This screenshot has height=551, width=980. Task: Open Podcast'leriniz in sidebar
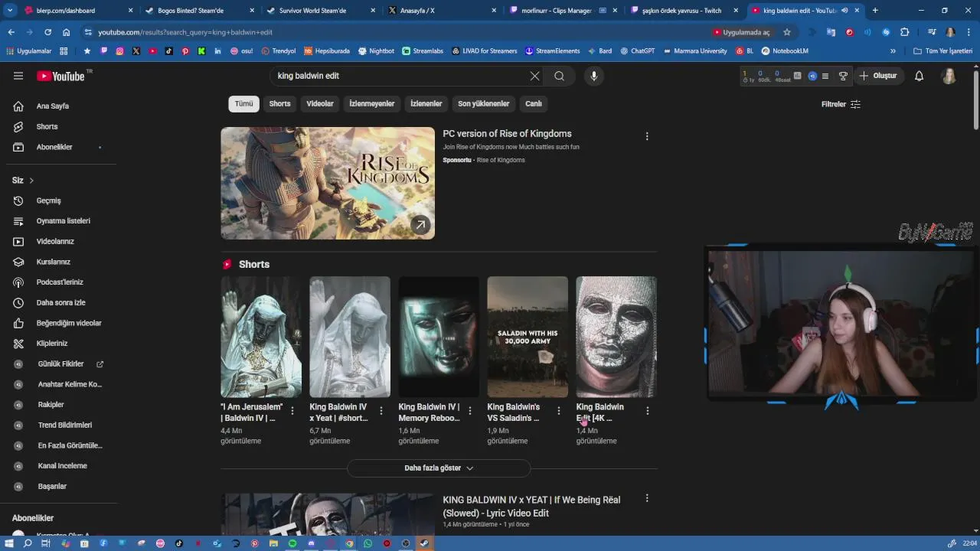(x=61, y=282)
